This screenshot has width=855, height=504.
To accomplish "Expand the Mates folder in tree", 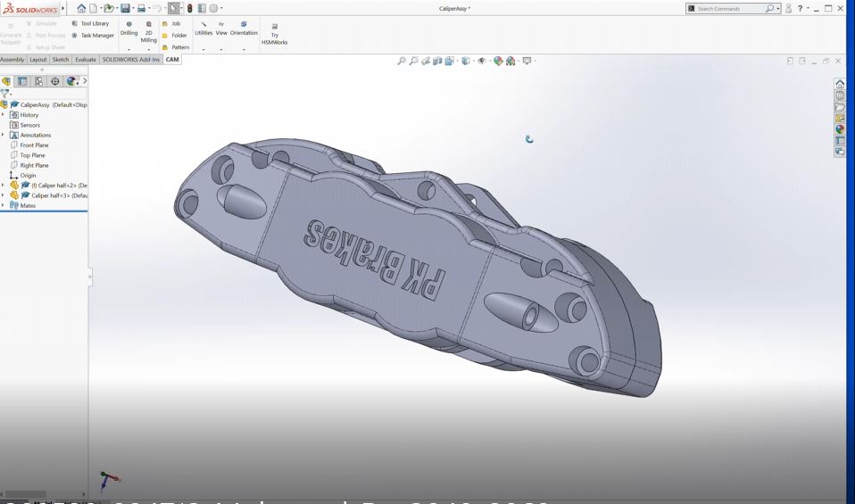I will 3,205.
